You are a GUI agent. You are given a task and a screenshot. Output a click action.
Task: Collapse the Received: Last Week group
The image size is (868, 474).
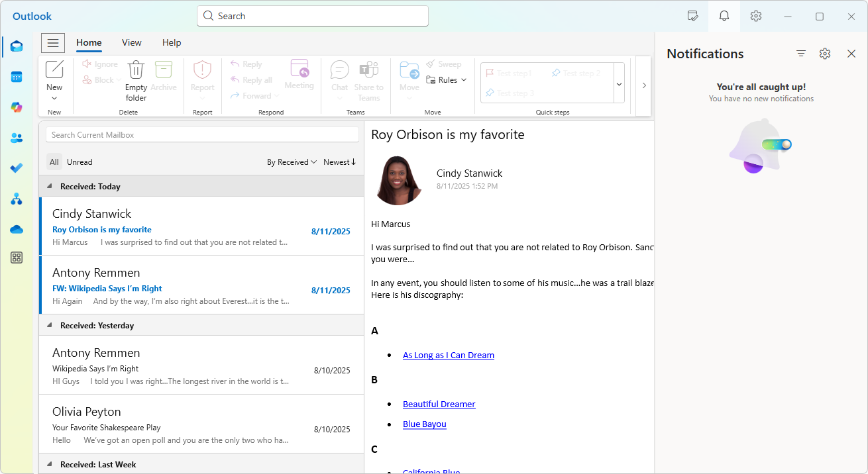tap(50, 465)
